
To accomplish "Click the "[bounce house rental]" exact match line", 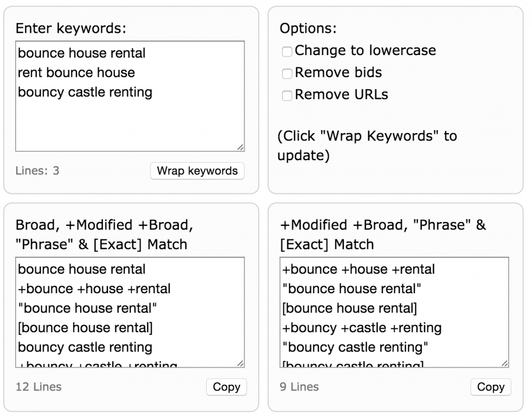I will (87, 328).
